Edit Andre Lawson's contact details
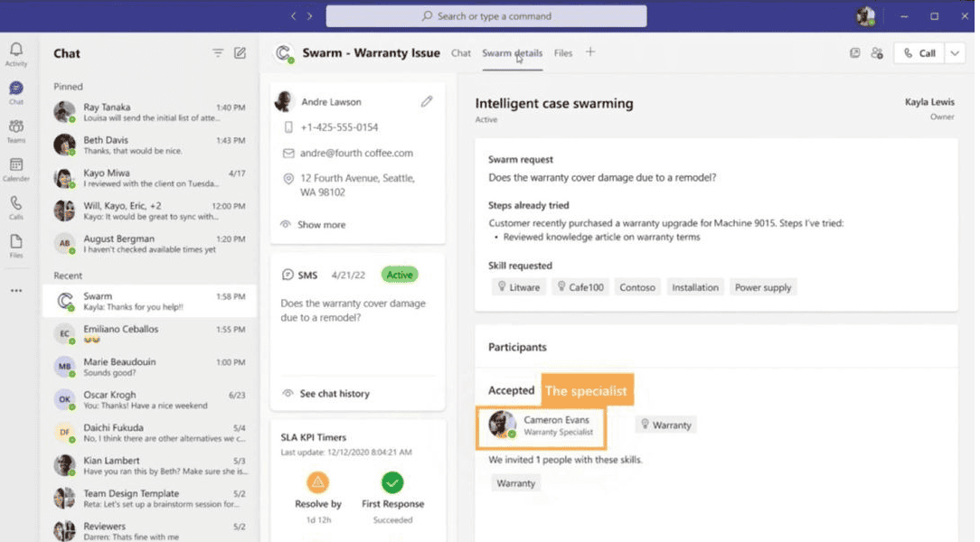 click(x=427, y=101)
